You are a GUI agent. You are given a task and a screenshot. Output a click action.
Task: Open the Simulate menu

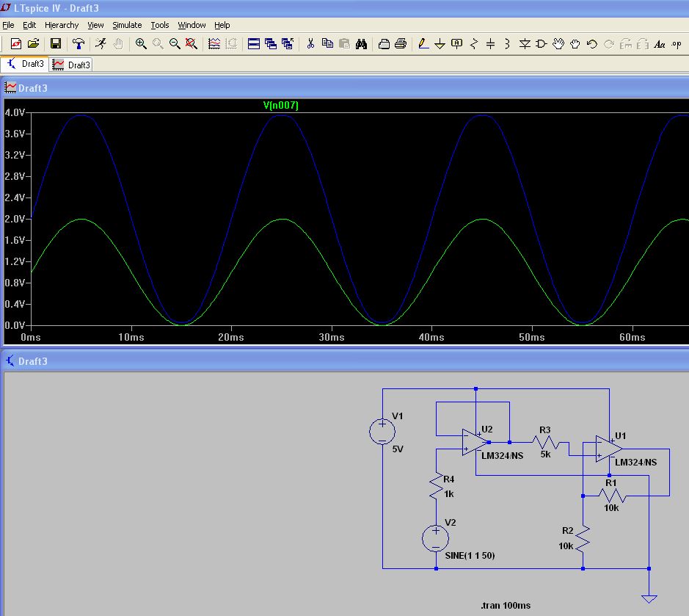coord(127,25)
